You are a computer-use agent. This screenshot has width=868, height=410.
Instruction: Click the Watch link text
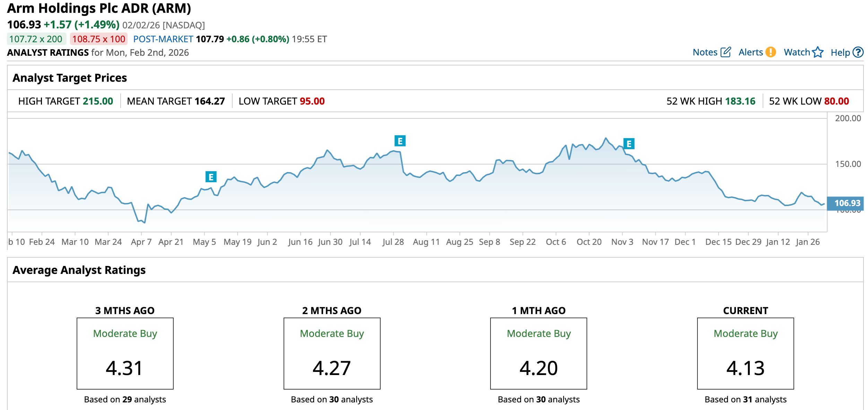tap(797, 52)
